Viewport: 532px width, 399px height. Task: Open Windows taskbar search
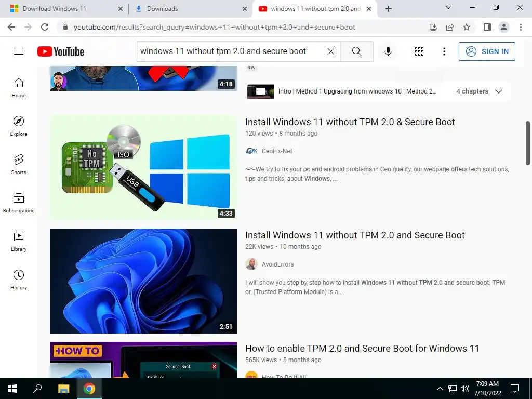(37, 389)
